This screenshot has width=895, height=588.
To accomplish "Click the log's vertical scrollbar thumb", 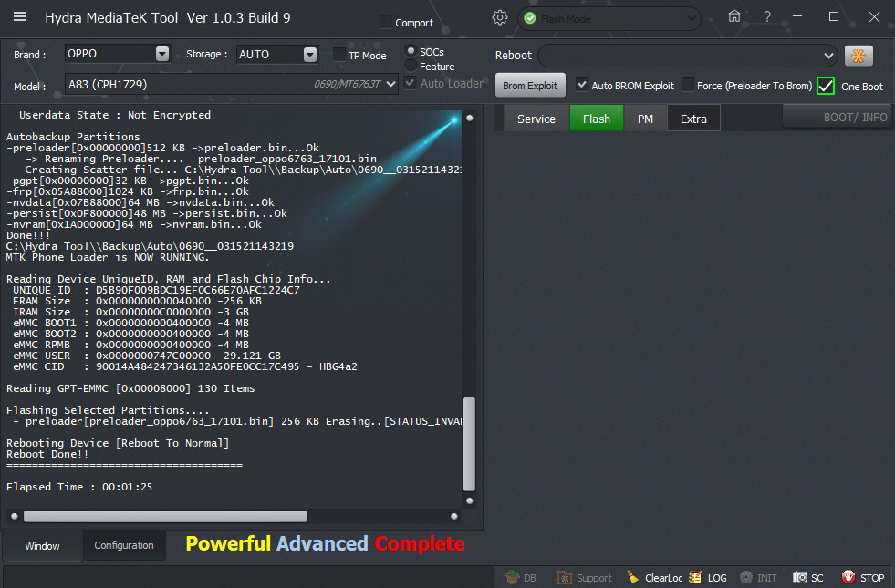I will click(x=469, y=444).
